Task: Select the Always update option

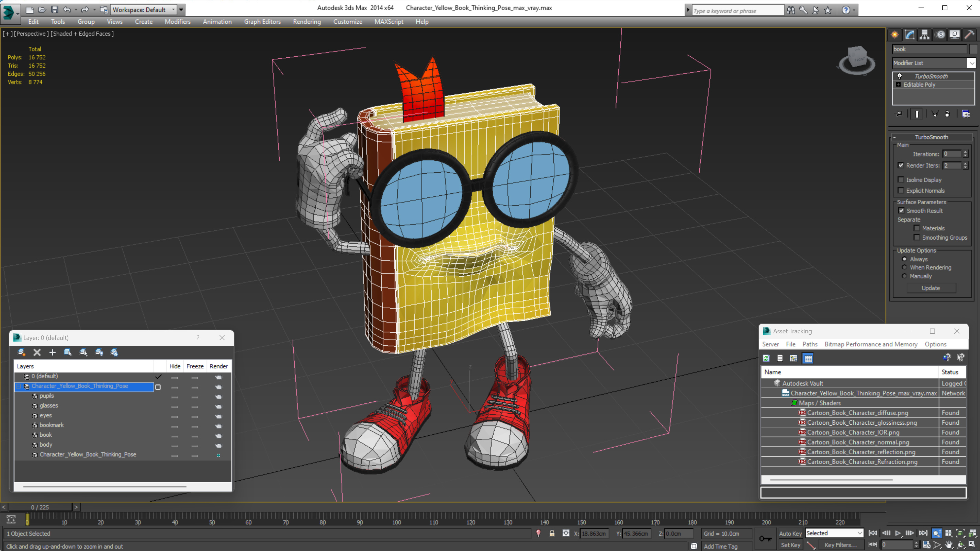Action: click(904, 259)
